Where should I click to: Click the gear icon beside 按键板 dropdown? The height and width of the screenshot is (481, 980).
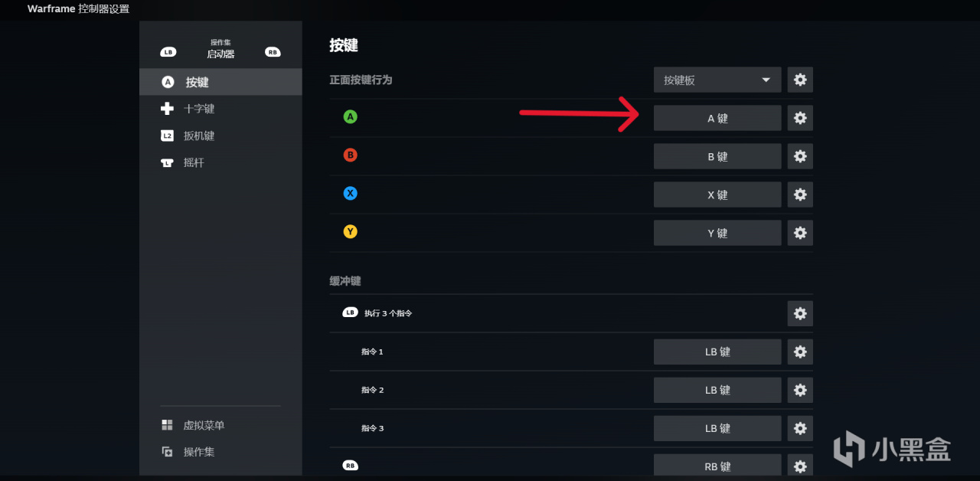(x=800, y=80)
